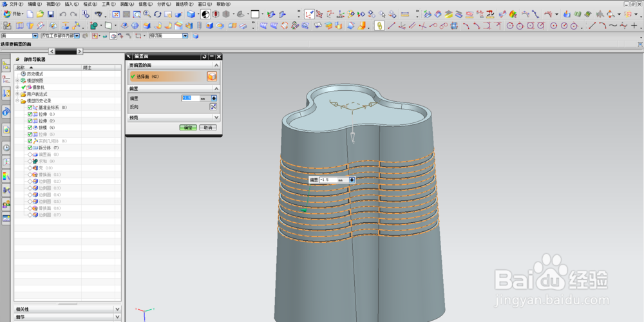
Task: Toggle checkbox for 实例几何体 (6)
Action: pos(30,141)
